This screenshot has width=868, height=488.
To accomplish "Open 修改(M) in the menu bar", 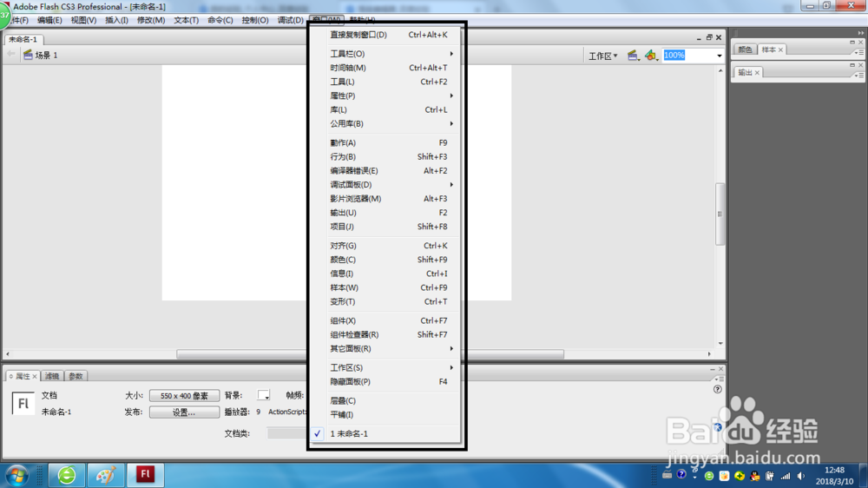I will 150,20.
